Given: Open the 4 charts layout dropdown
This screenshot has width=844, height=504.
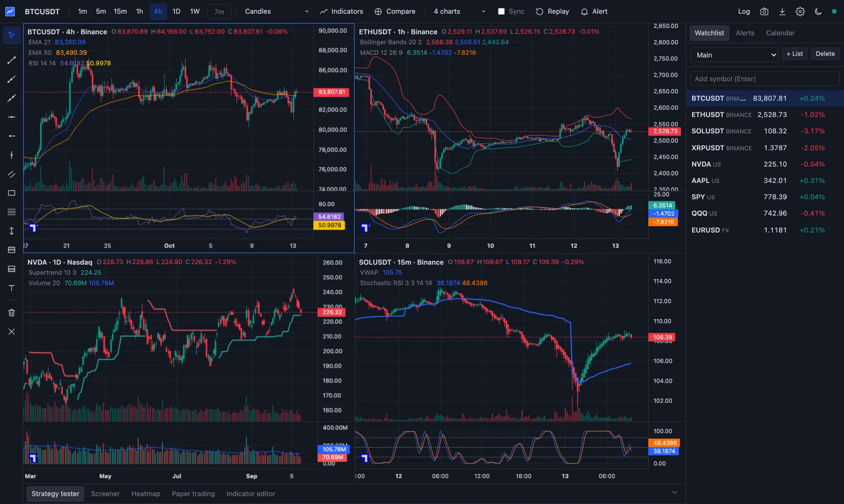Looking at the screenshot, I should [459, 12].
